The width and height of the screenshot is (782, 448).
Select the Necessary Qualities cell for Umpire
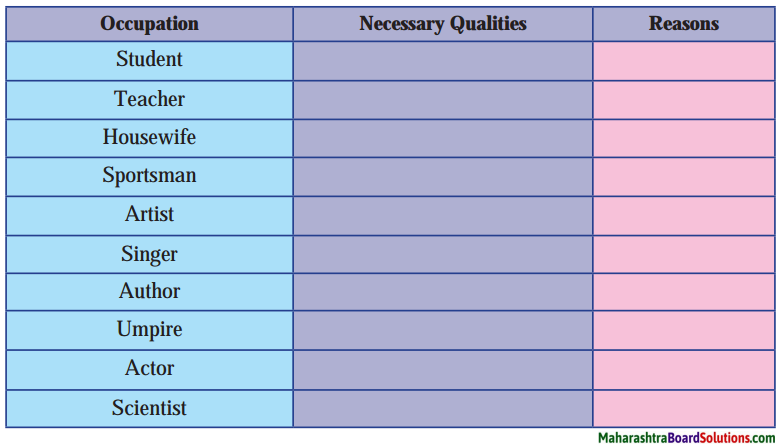coord(443,330)
